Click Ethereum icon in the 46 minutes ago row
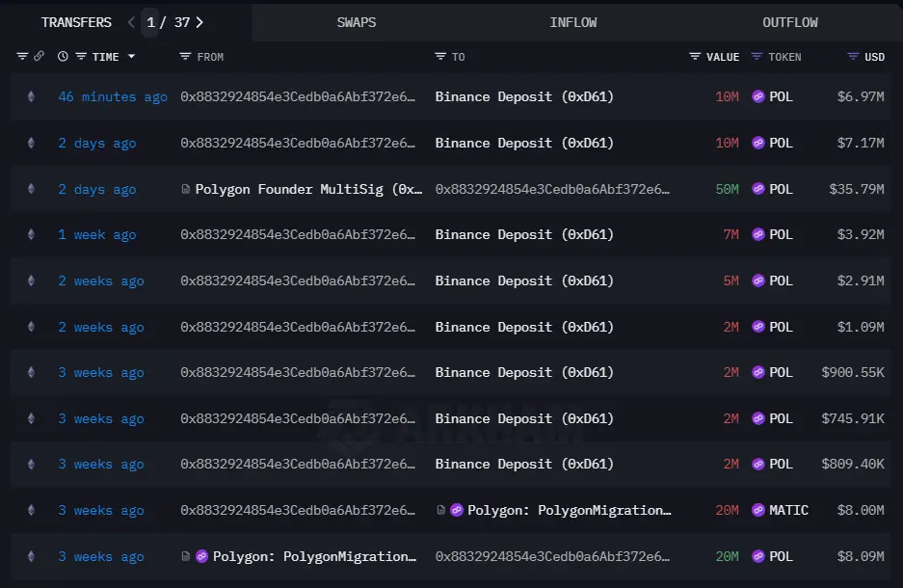This screenshot has width=903, height=588. (31, 97)
